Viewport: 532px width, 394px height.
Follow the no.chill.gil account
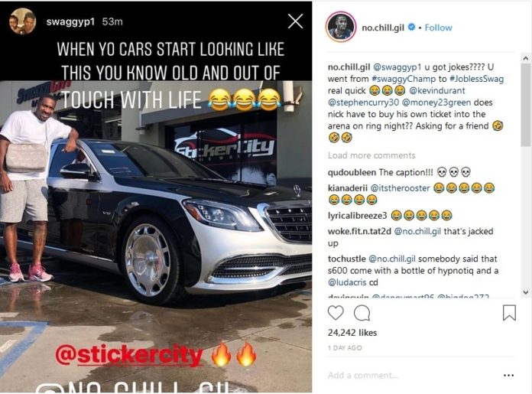[438, 28]
